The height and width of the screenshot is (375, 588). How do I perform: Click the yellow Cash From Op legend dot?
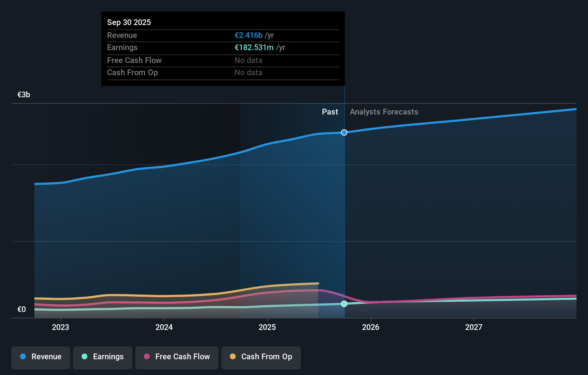[x=233, y=357]
